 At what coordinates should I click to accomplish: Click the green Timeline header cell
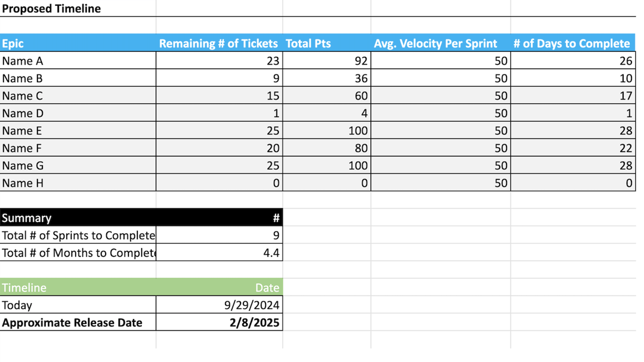78,287
